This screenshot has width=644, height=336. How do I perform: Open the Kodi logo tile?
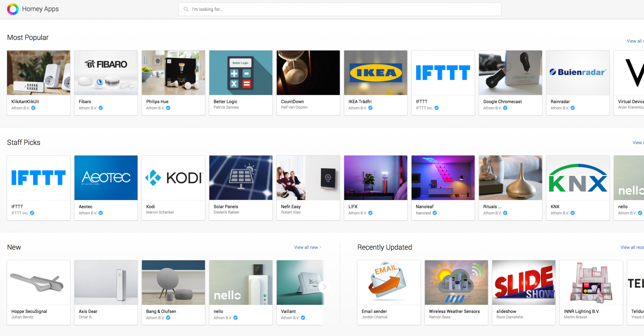(x=173, y=178)
